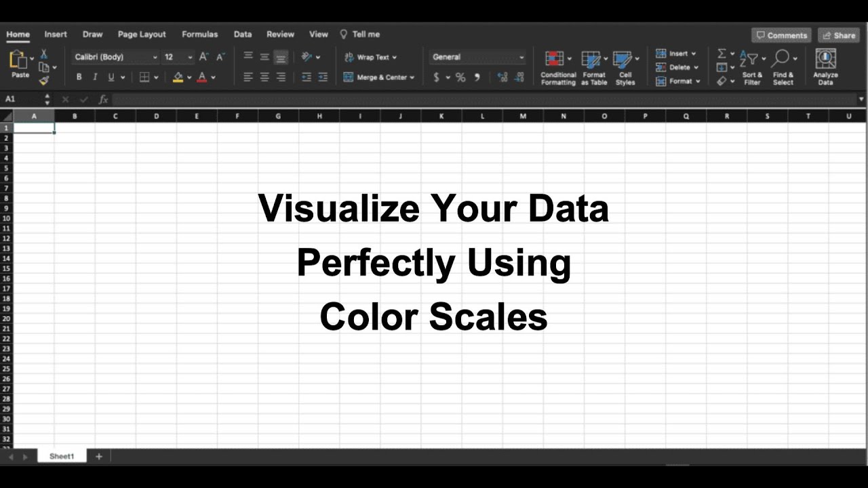The width and height of the screenshot is (868, 488).
Task: Open Format as Table
Action: pyautogui.click(x=594, y=68)
